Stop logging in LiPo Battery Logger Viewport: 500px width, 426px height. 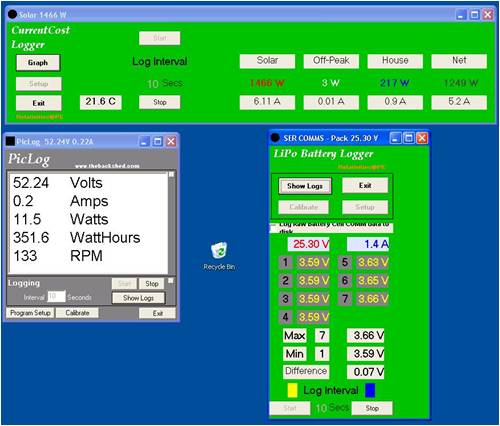(x=372, y=408)
